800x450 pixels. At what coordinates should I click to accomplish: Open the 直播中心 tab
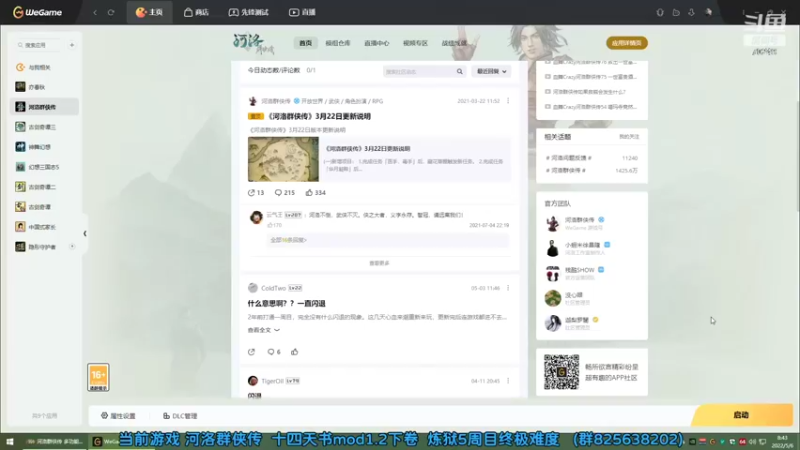(x=377, y=43)
